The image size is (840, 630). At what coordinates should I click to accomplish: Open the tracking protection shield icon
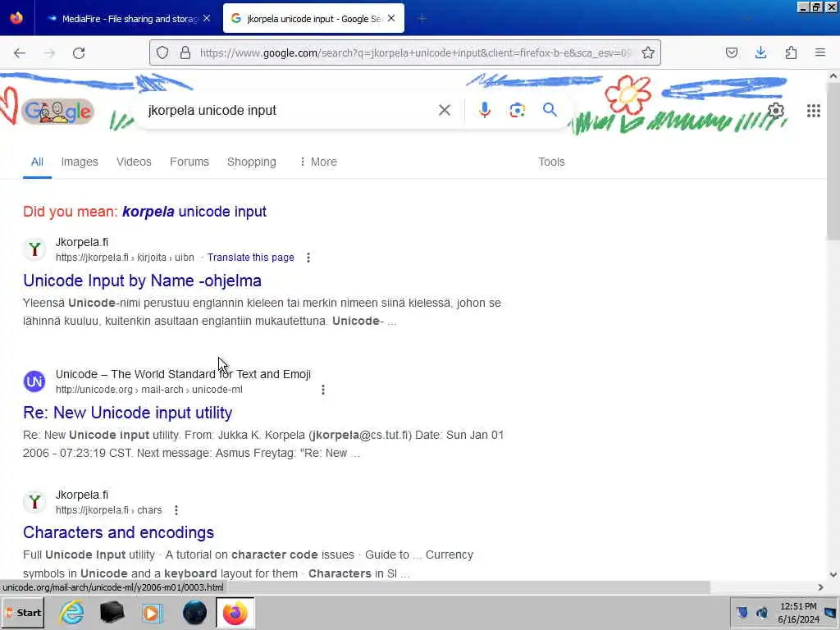coord(162,52)
